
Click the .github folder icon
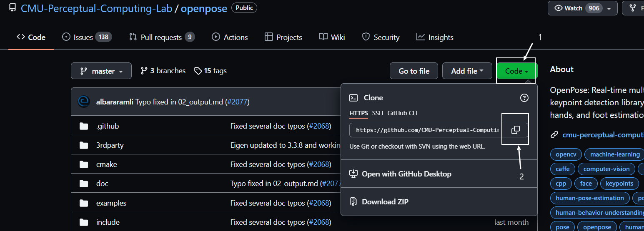tap(84, 126)
